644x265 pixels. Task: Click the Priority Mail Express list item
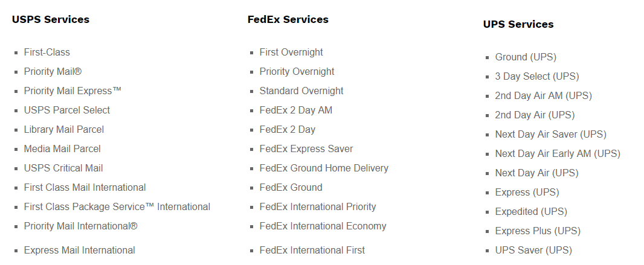(72, 91)
